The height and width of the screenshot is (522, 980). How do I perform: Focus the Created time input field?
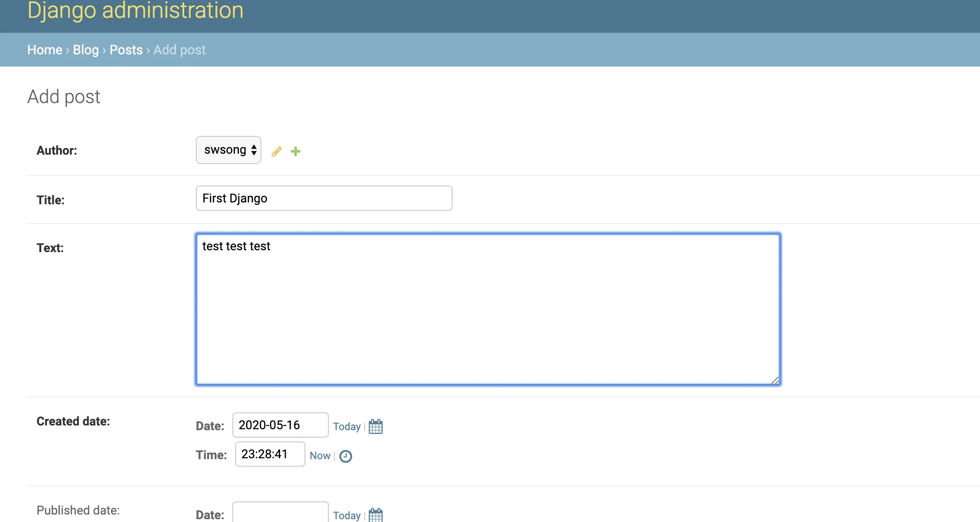tap(270, 454)
